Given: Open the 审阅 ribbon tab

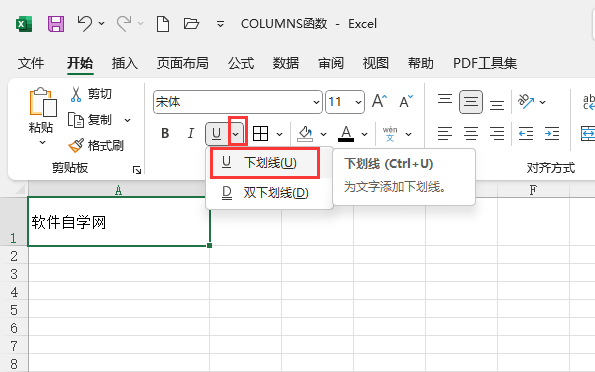Looking at the screenshot, I should coord(331,63).
